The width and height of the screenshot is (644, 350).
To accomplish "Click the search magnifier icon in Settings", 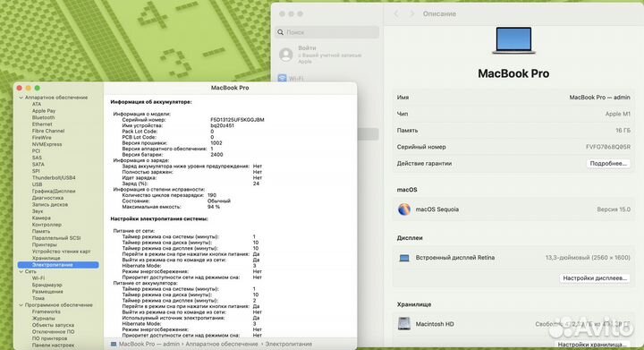I will click(281, 32).
